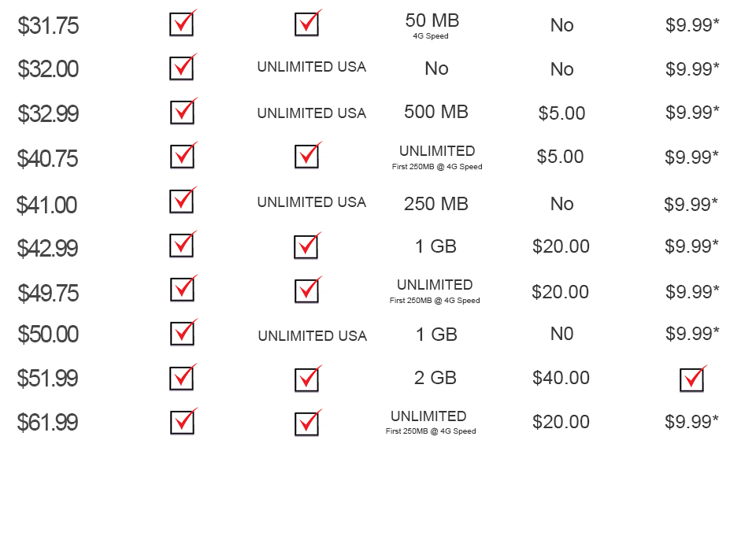Toggle first checkbox in $49.75 row
Viewport: 756px width, 551px height.
182,290
